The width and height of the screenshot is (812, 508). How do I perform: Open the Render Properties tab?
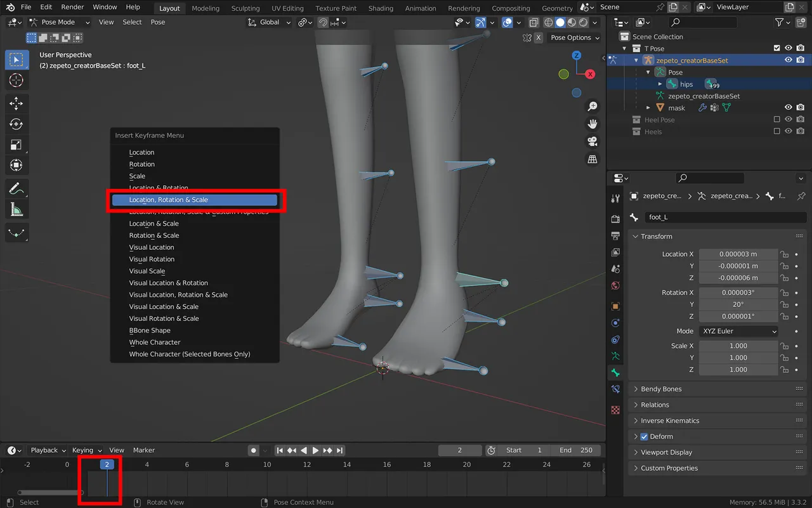pos(615,218)
